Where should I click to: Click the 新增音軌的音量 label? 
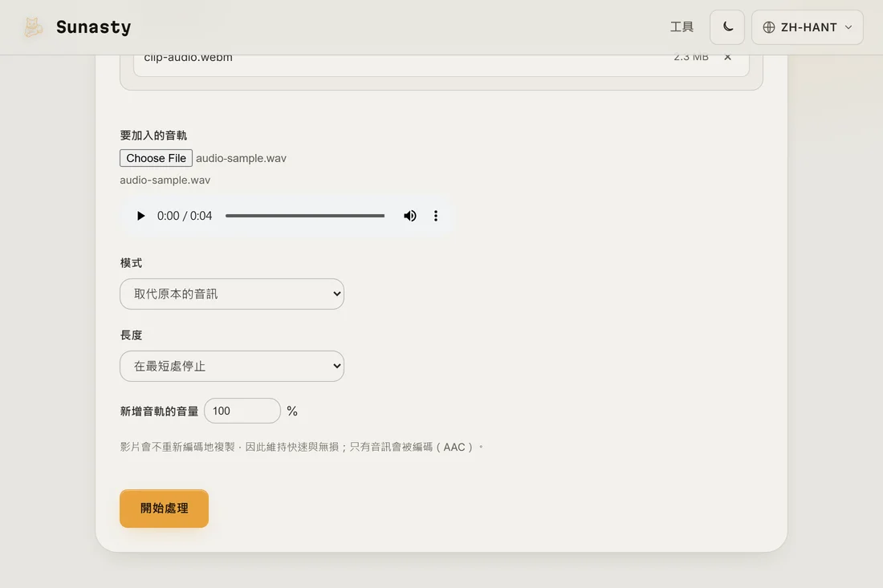159,412
